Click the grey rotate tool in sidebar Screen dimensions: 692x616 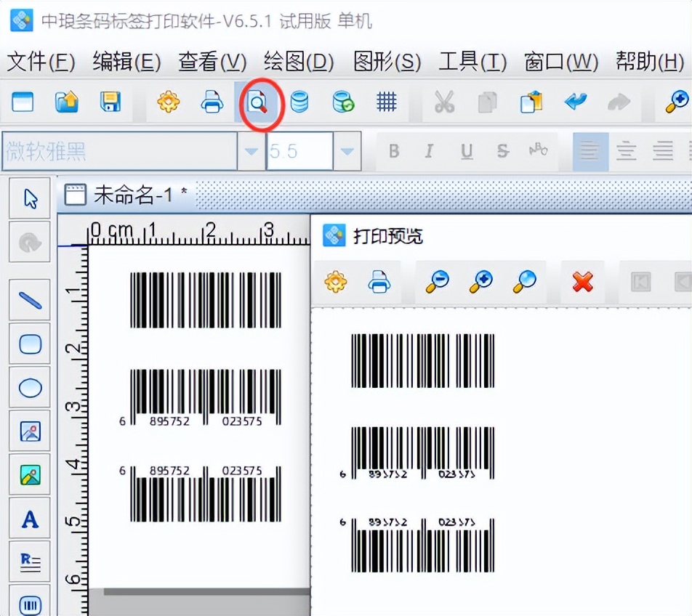point(31,242)
